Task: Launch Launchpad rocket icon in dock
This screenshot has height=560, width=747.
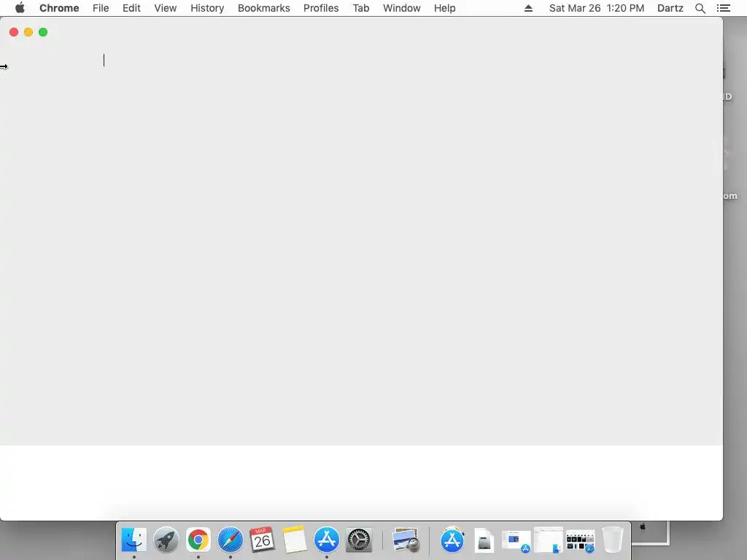Action: [x=166, y=540]
